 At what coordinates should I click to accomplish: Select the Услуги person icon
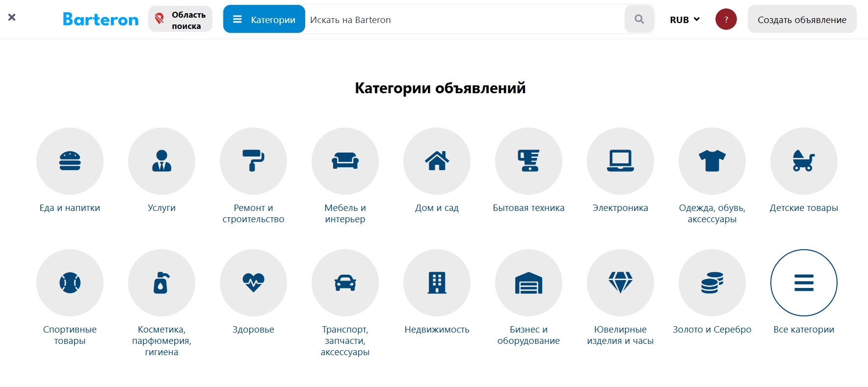[x=161, y=161]
